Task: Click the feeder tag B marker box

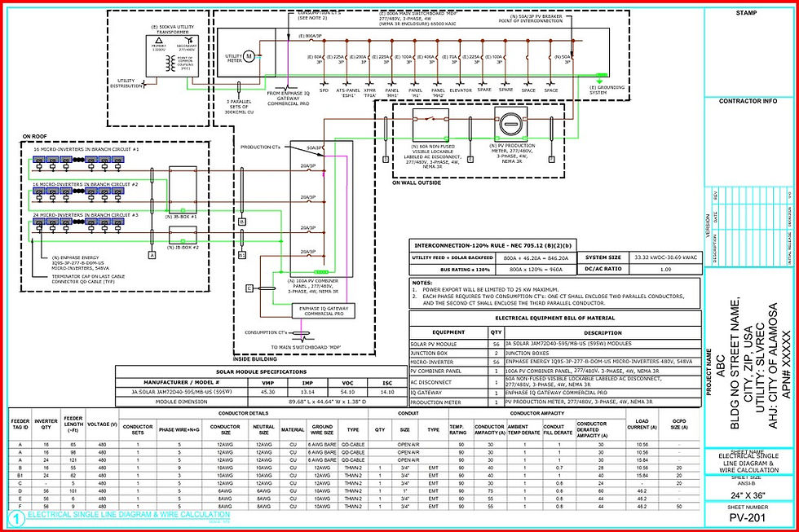Action: [x=242, y=222]
